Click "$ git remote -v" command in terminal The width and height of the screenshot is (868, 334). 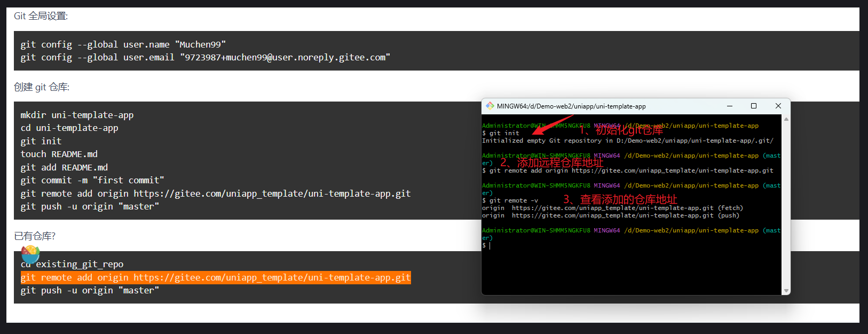click(510, 200)
